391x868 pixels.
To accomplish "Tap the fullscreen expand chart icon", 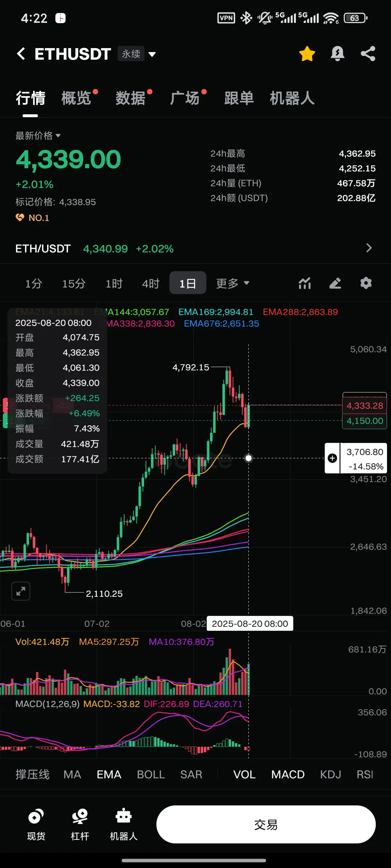I will coord(21,591).
